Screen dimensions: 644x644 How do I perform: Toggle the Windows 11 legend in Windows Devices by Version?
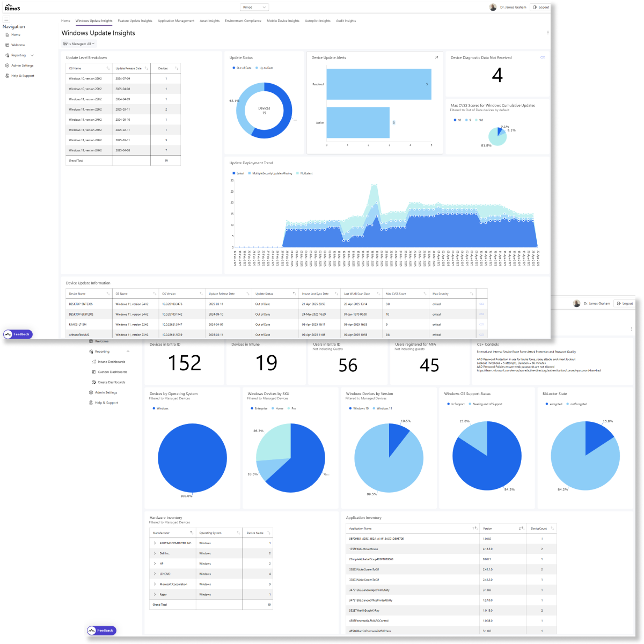(x=383, y=408)
